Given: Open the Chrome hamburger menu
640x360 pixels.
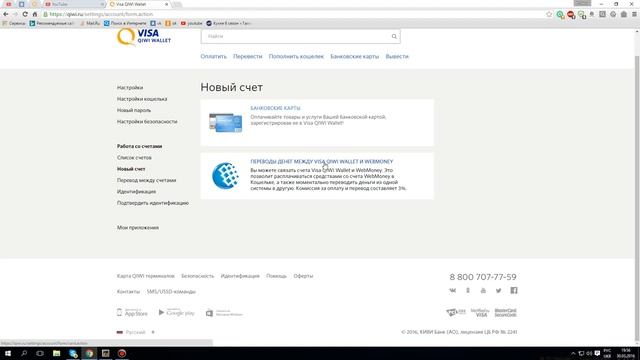Looking at the screenshot, I should 634,14.
